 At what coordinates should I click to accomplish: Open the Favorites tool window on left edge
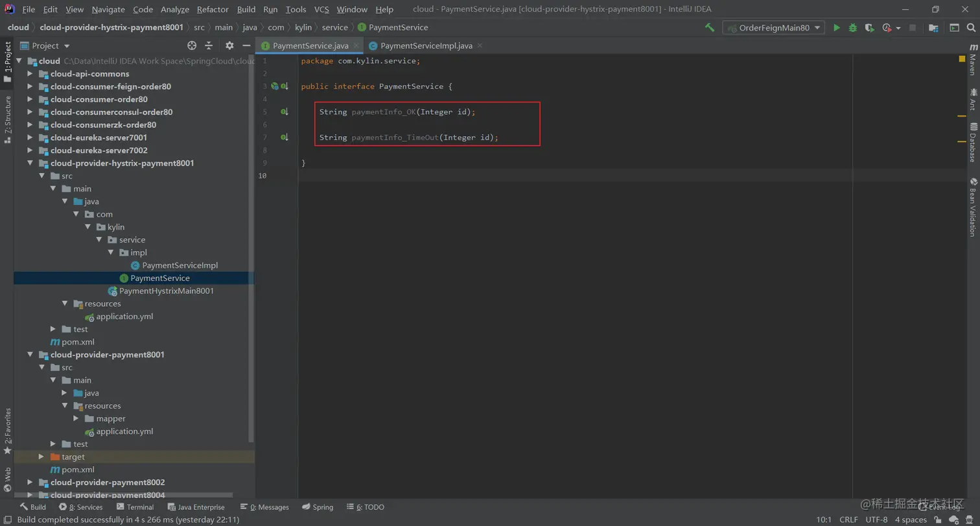pos(7,431)
